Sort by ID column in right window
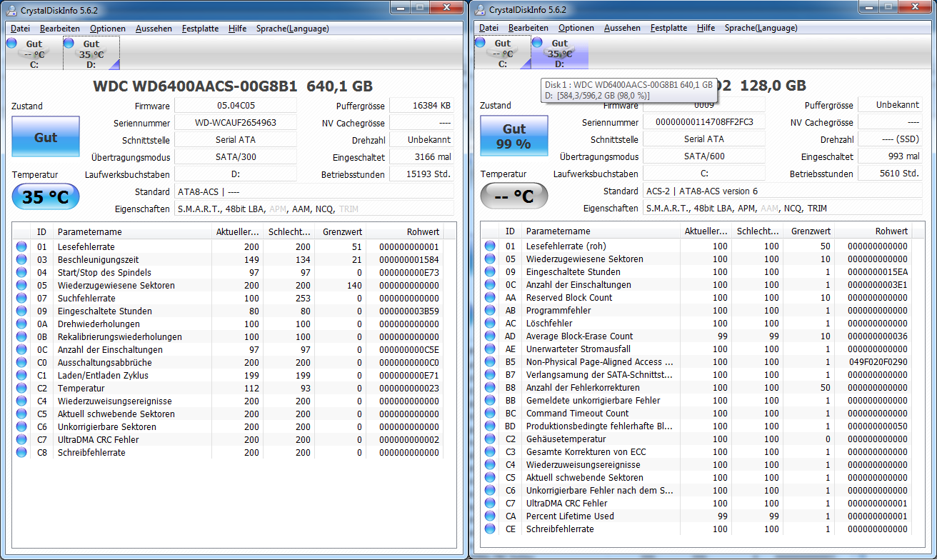This screenshot has height=560, width=937. (x=511, y=231)
